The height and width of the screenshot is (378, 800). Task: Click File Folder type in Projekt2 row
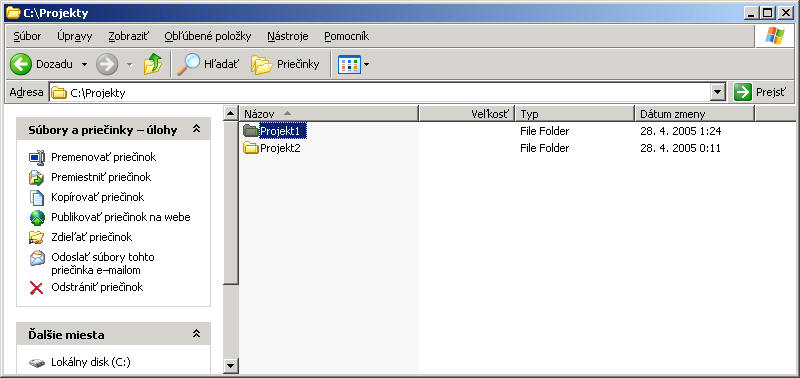(x=544, y=148)
